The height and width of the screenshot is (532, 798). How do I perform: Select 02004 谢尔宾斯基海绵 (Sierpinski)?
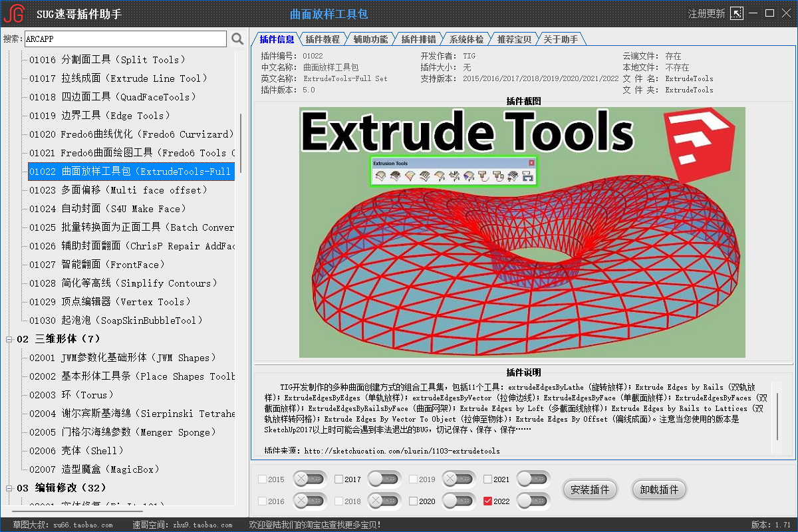click(131, 414)
